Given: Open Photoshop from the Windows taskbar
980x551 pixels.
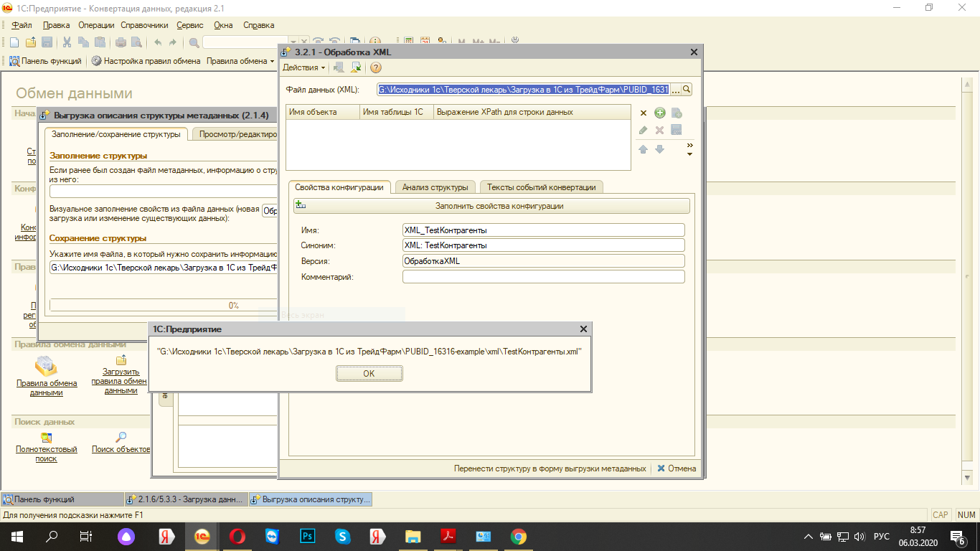Looking at the screenshot, I should [x=308, y=536].
